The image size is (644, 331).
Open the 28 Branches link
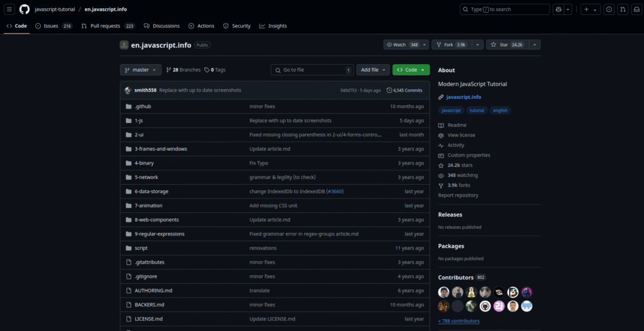click(x=183, y=70)
